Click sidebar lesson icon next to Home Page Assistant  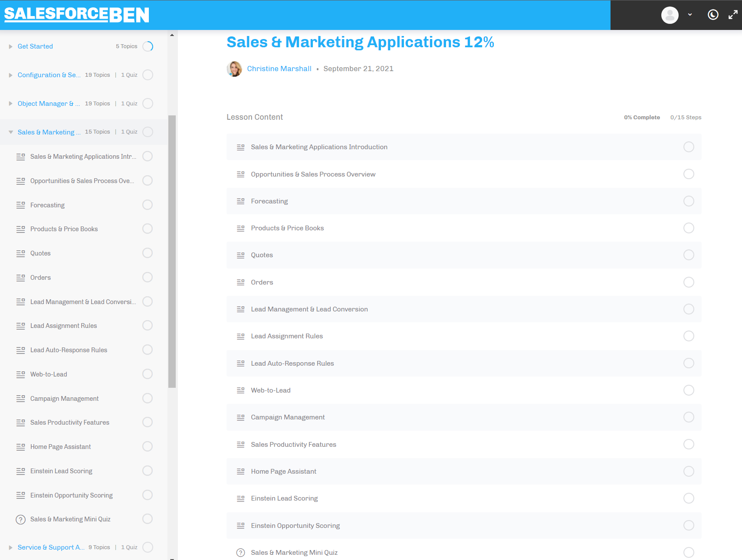pyautogui.click(x=20, y=447)
